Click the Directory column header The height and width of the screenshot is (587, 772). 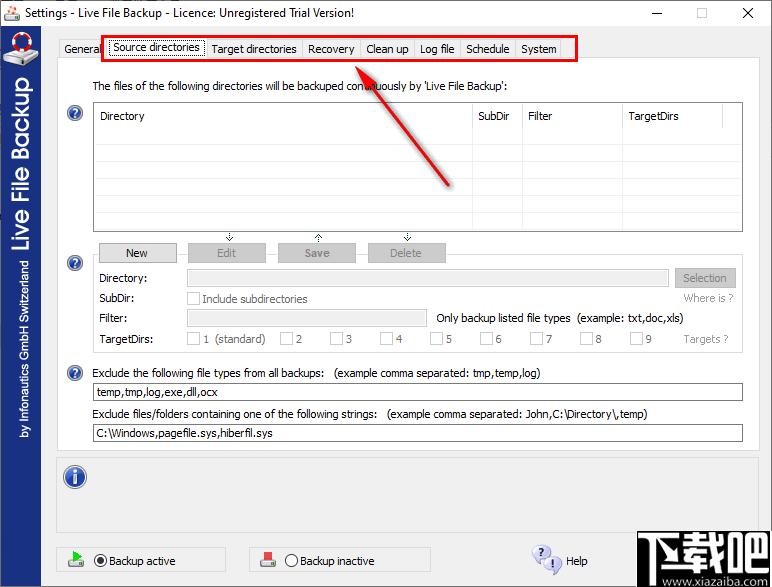click(283, 116)
